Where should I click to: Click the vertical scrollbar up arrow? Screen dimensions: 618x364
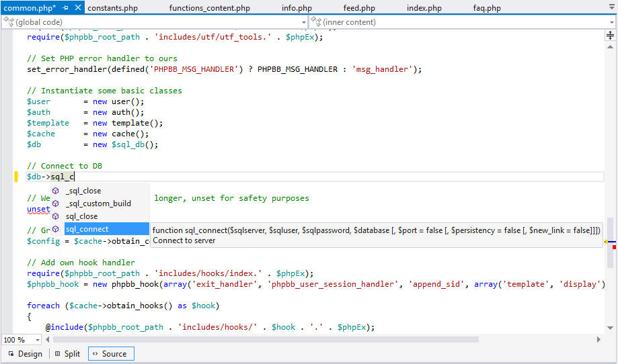coord(610,47)
